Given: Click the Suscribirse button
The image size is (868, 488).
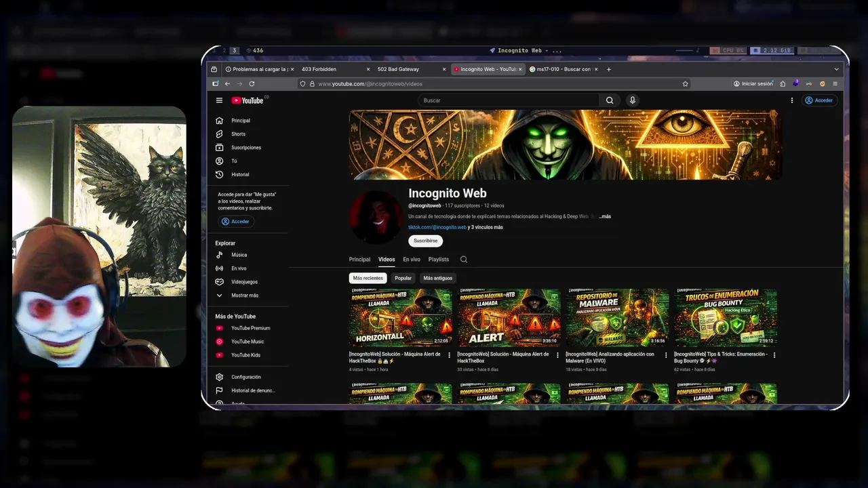Looking at the screenshot, I should pos(425,241).
